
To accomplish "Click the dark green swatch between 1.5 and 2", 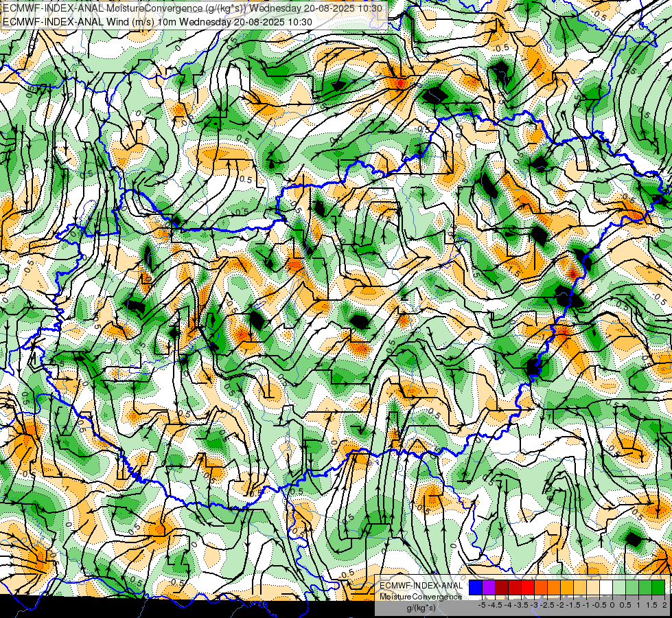I will pyautogui.click(x=658, y=588).
